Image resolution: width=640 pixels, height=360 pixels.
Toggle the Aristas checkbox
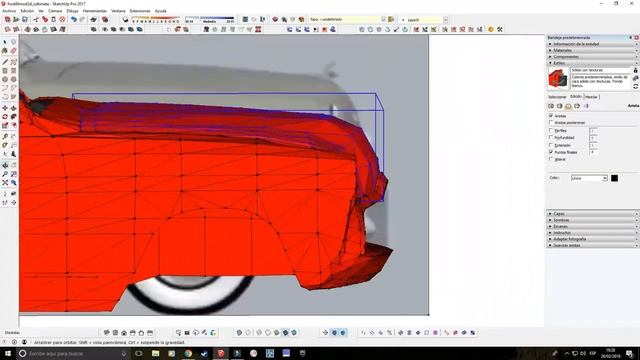[x=551, y=116]
